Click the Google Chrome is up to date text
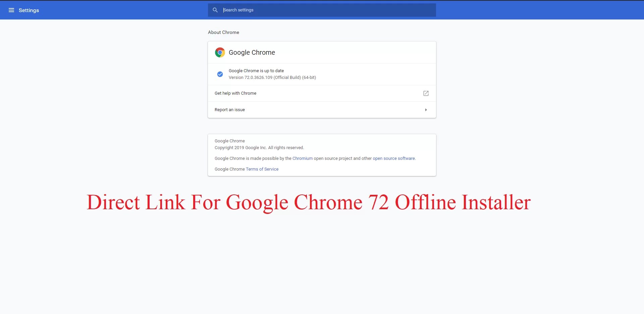 click(x=256, y=71)
